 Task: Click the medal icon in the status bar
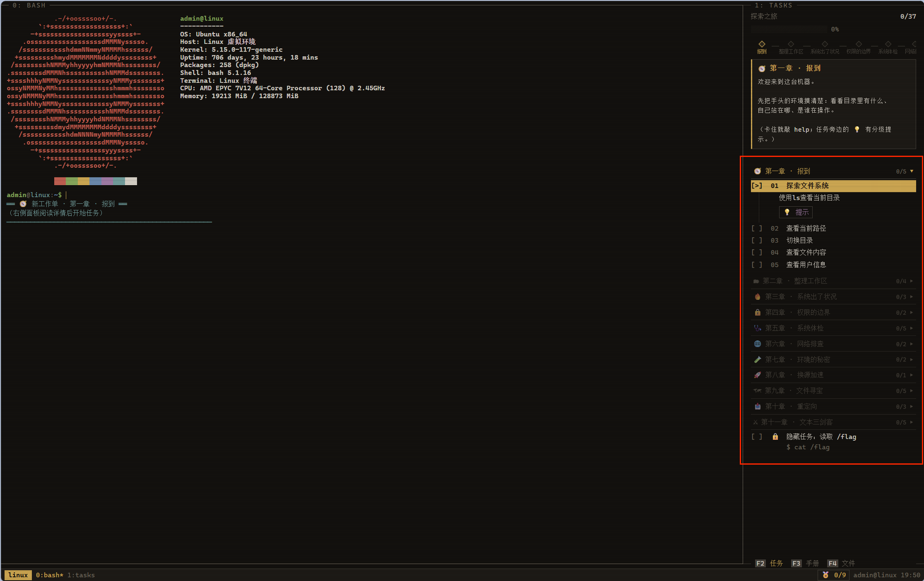pyautogui.click(x=825, y=575)
